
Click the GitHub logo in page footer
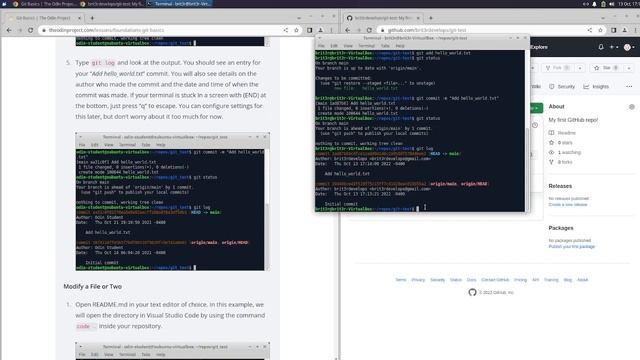click(472, 292)
